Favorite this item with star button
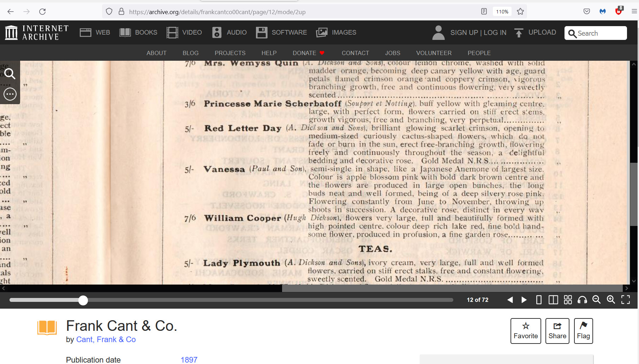The image size is (639, 364). pos(526,331)
